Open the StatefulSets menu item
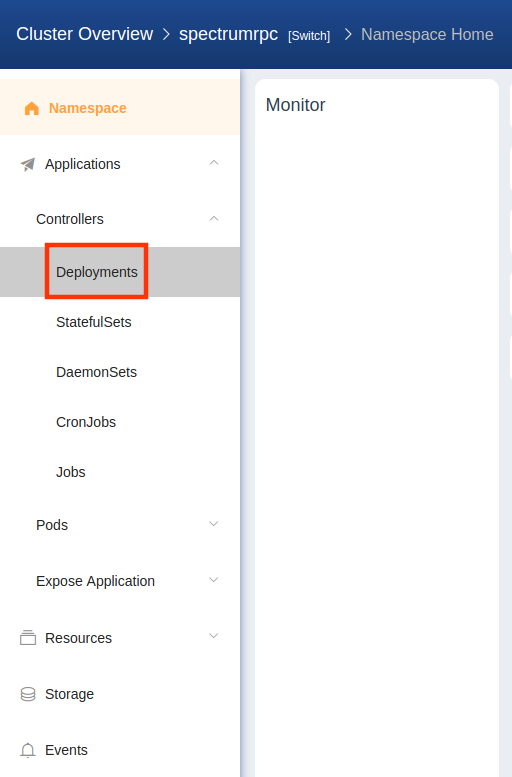This screenshot has width=512, height=777. point(94,322)
